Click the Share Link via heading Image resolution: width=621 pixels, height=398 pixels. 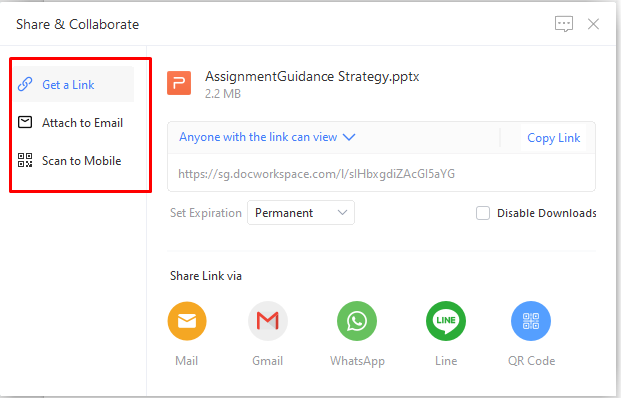pos(206,276)
